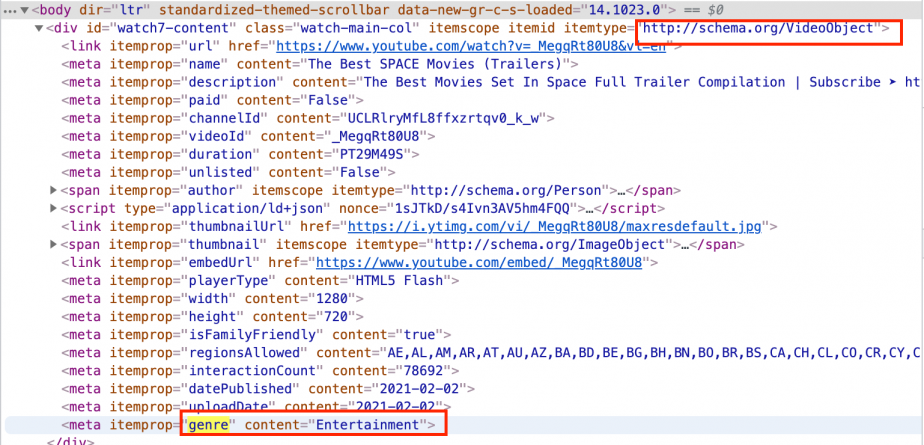
Task: Click the "== $0" marker on body line
Action: (x=703, y=10)
